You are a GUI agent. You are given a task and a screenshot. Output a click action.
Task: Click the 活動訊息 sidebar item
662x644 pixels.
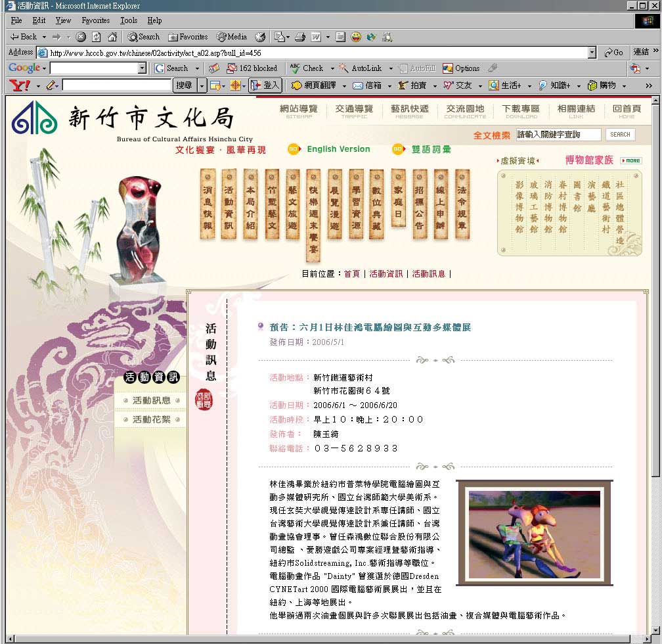click(151, 401)
